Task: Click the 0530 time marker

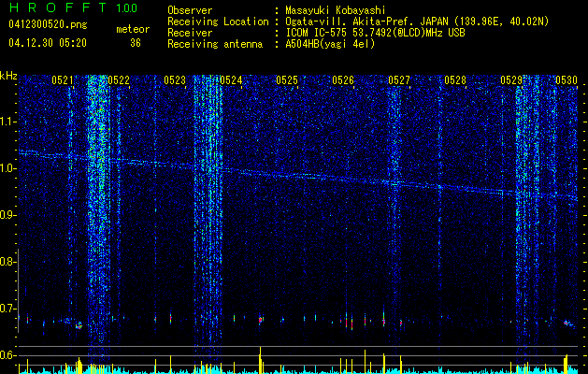Action: coord(566,79)
